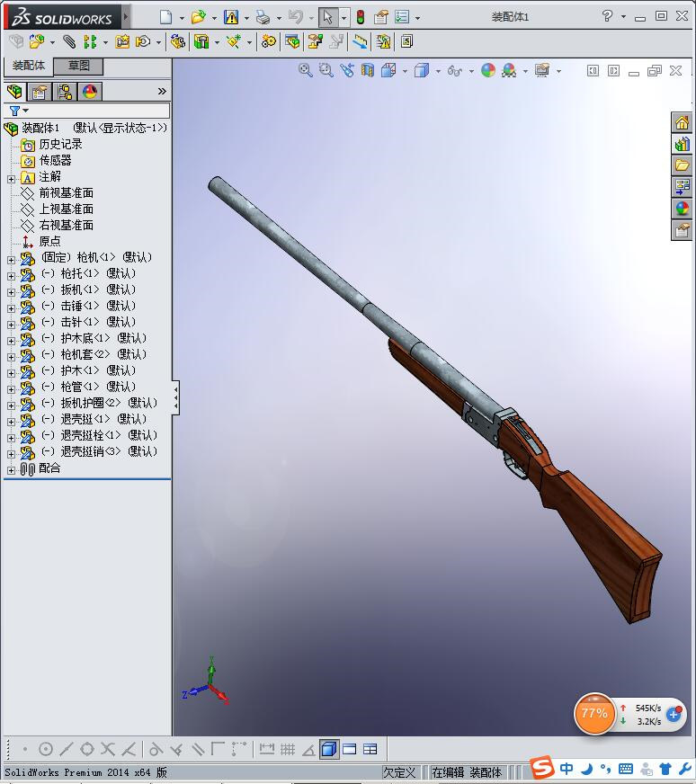Open ConfigurationManager tab
696x784 pixels.
click(65, 92)
